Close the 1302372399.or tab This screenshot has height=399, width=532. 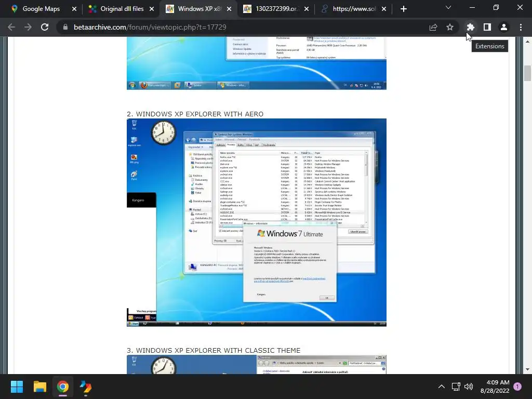coord(307,9)
